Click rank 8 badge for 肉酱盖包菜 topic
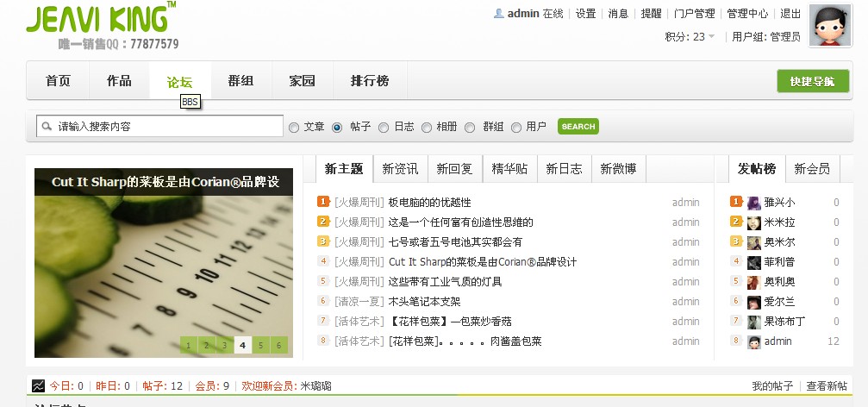Viewport: 868px width, 407px height. 323,340
